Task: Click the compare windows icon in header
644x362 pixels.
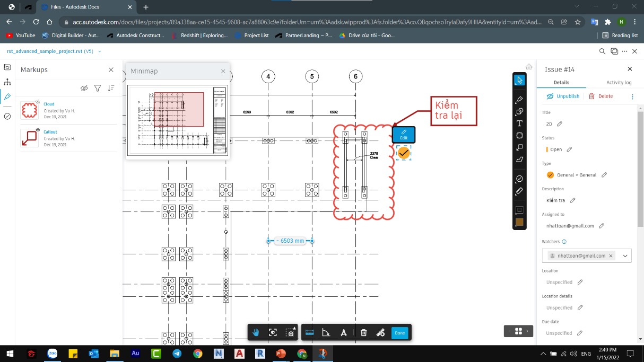Action: tap(614, 51)
